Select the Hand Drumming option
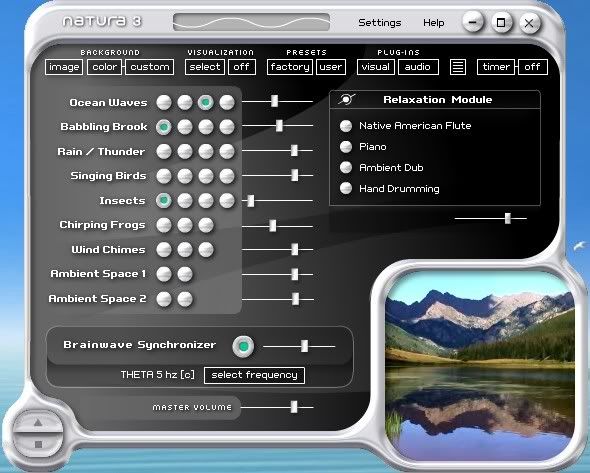Image resolution: width=590 pixels, height=473 pixels. 346,188
